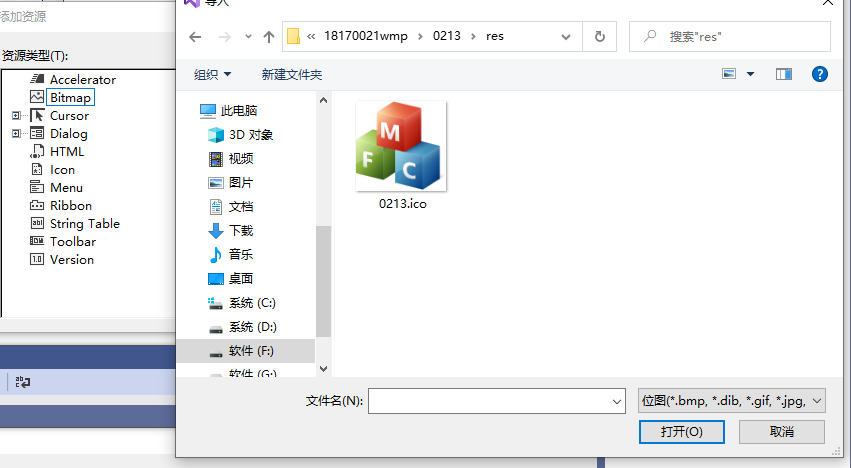The width and height of the screenshot is (851, 468).
Task: Click the 取消 button
Action: click(x=782, y=432)
